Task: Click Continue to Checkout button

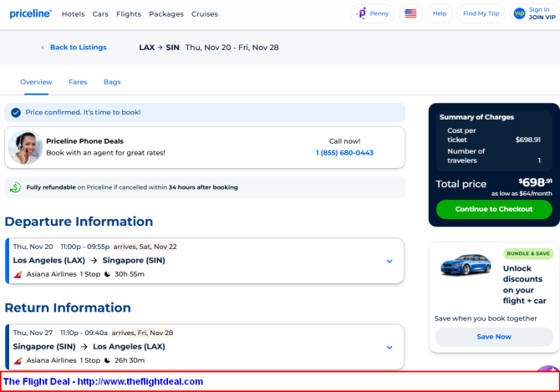Action: tap(494, 209)
